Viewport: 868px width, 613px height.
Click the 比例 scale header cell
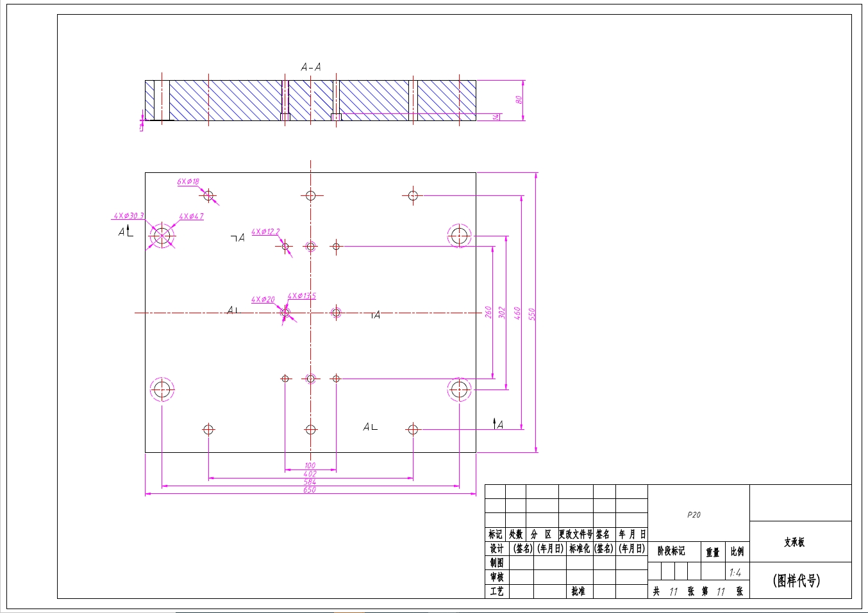coord(737,552)
